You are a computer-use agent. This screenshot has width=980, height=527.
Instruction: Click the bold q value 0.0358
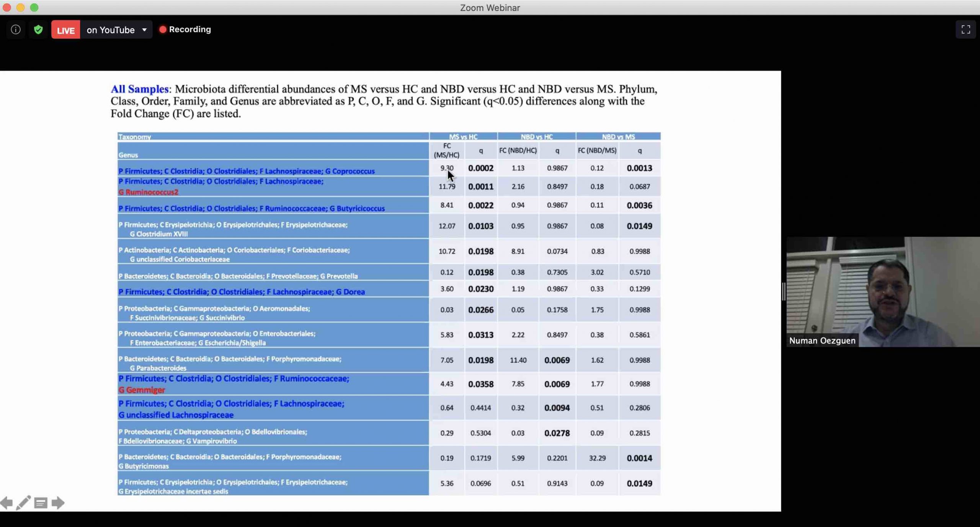tap(481, 384)
